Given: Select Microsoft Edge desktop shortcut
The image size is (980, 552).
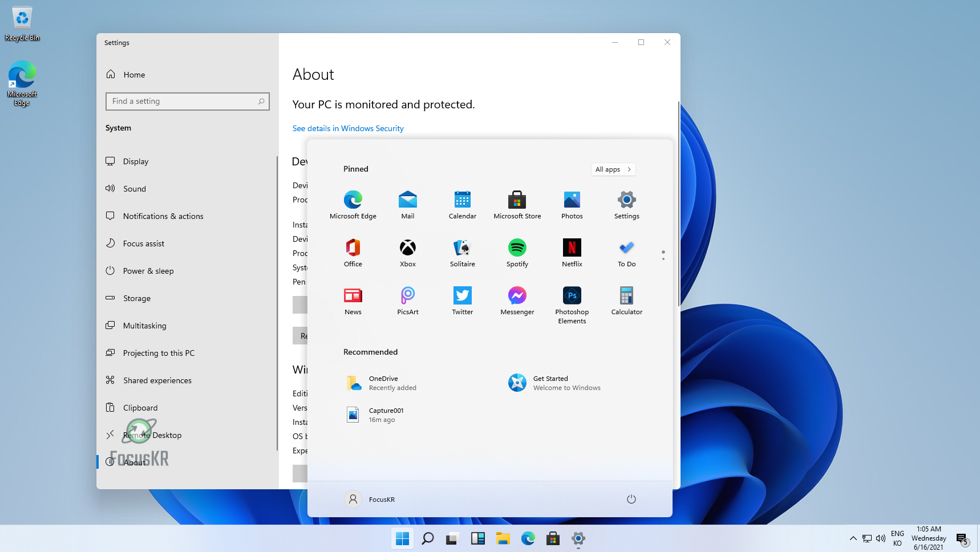Looking at the screenshot, I should click(22, 84).
